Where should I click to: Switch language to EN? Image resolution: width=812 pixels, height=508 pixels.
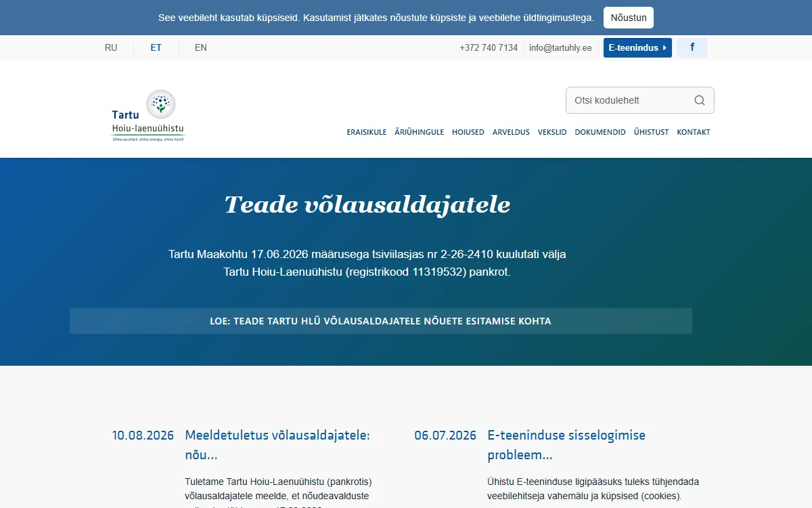coord(200,47)
